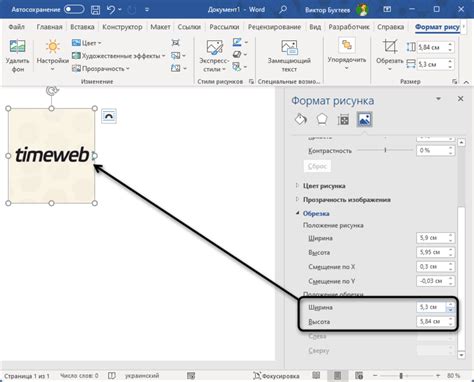Select the timeweb picture
Viewport: 474px width, 382px height.
tap(52, 156)
